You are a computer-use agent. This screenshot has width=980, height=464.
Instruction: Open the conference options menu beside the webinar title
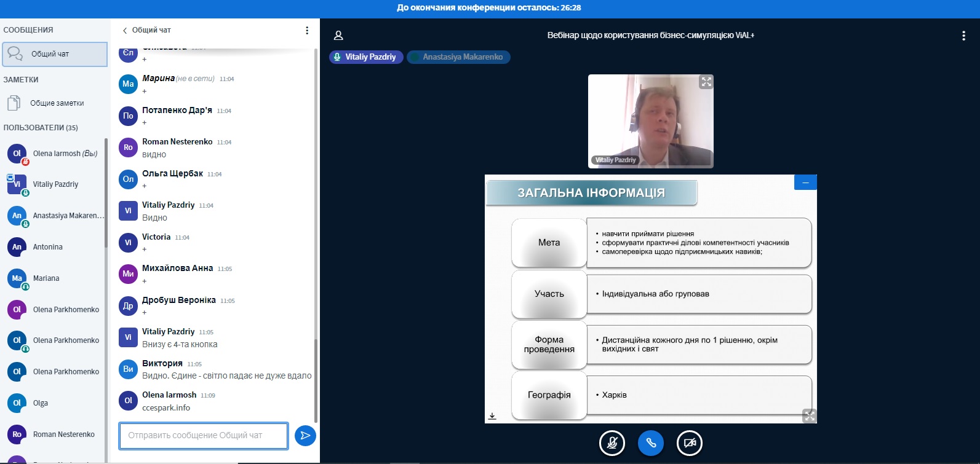963,36
